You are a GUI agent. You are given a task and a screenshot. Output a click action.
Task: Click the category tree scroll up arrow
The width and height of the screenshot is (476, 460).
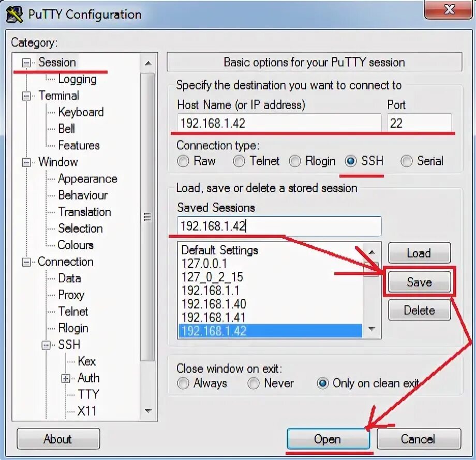148,64
